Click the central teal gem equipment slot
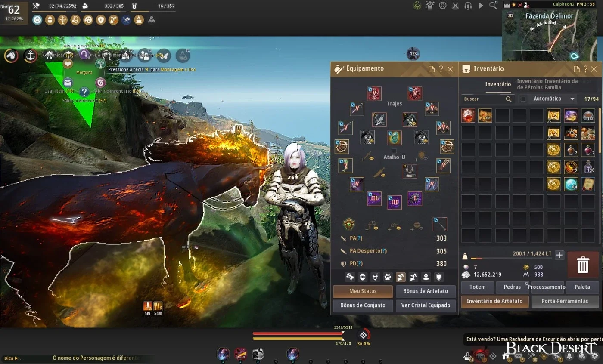 tap(394, 138)
